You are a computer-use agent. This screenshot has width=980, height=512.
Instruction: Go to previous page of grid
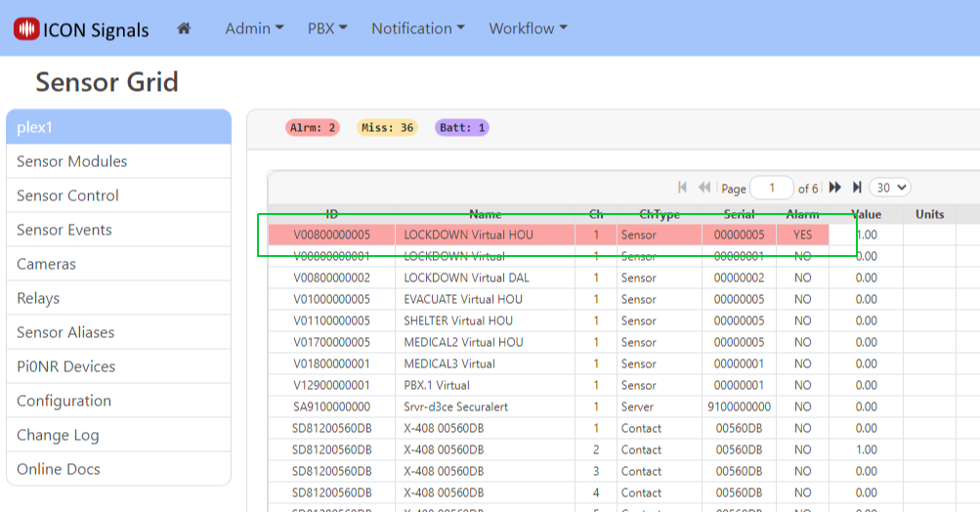click(703, 188)
